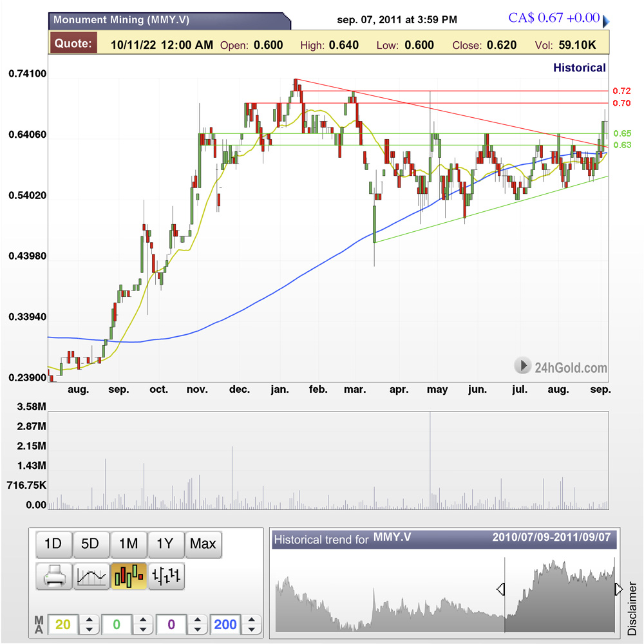Click the Historical label on chart

pos(579,68)
